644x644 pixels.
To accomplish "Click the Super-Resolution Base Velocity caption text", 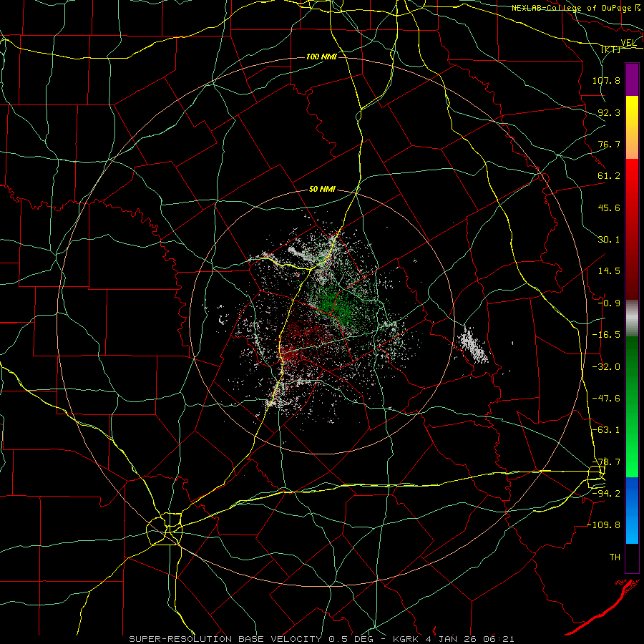I will tap(321, 639).
